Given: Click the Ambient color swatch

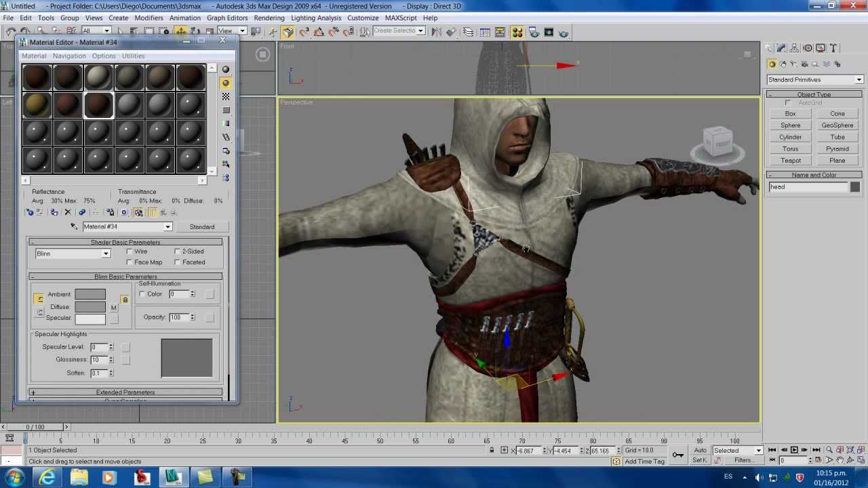Looking at the screenshot, I should [90, 294].
